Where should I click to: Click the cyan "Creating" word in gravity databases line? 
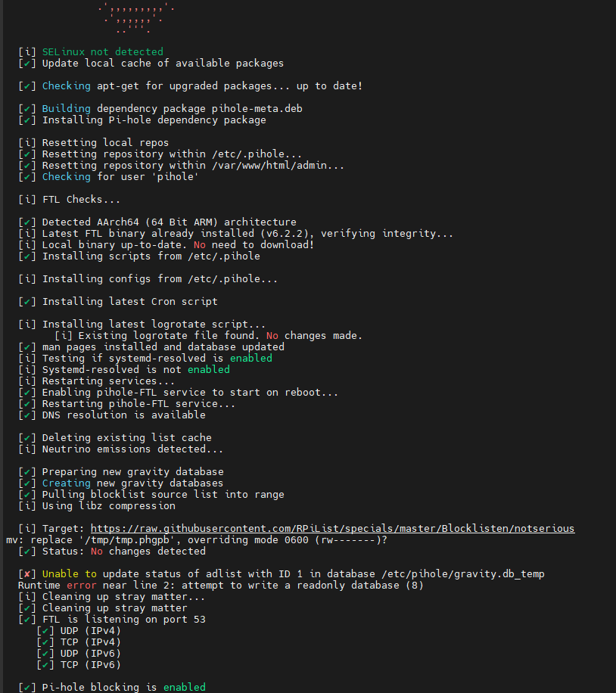click(x=66, y=483)
